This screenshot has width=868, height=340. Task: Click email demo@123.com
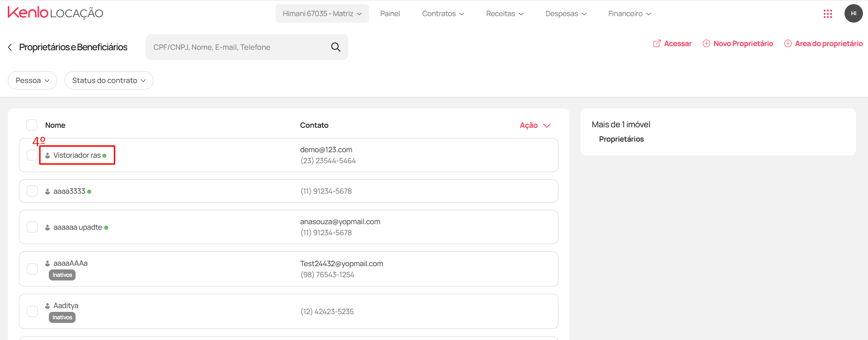tap(326, 150)
